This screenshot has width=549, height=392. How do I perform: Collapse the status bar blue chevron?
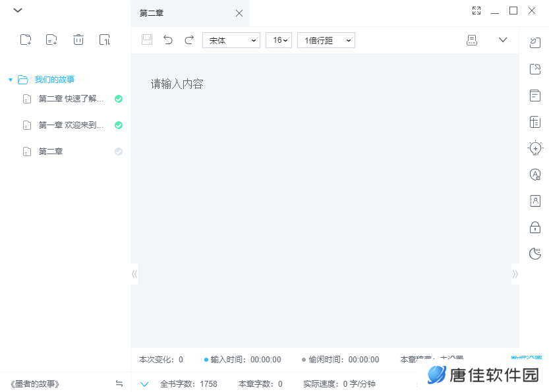click(144, 384)
